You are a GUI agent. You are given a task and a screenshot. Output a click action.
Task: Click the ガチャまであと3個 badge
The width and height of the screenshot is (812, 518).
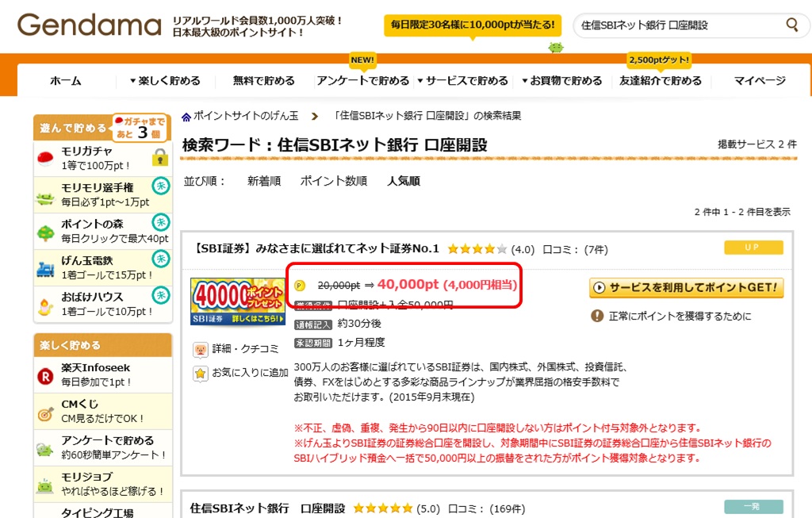click(140, 128)
